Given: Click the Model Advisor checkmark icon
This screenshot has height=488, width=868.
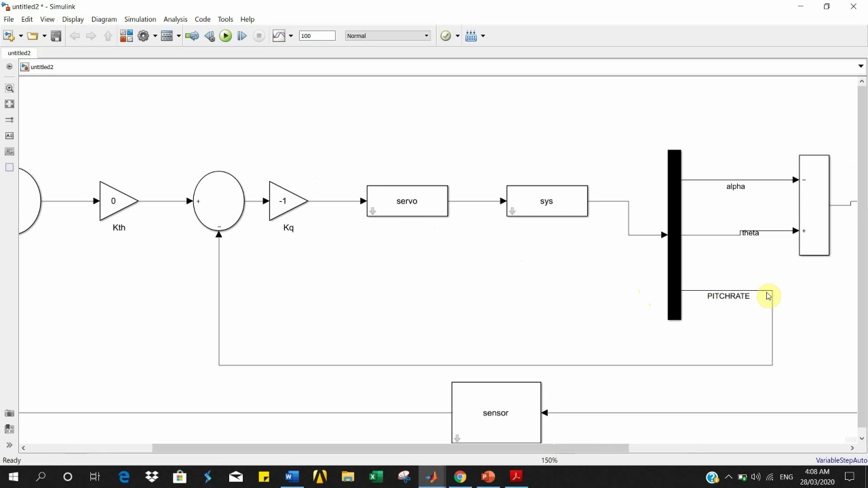Looking at the screenshot, I should [x=446, y=36].
